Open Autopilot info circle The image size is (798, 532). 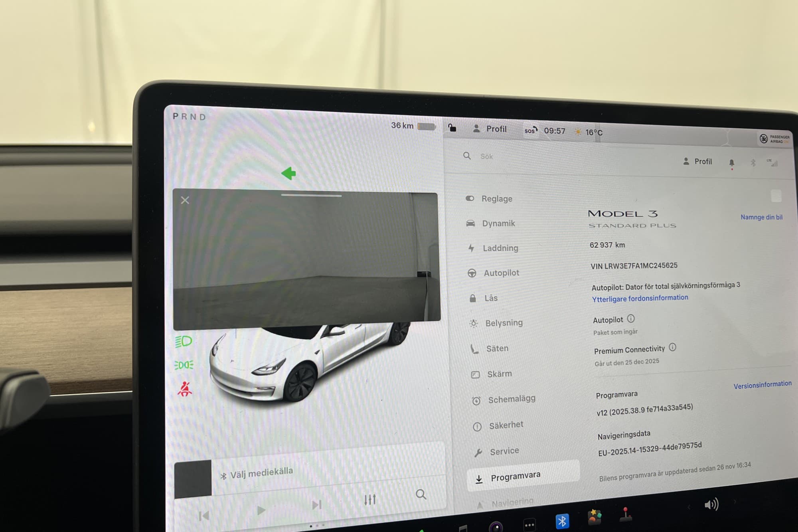tap(631, 318)
